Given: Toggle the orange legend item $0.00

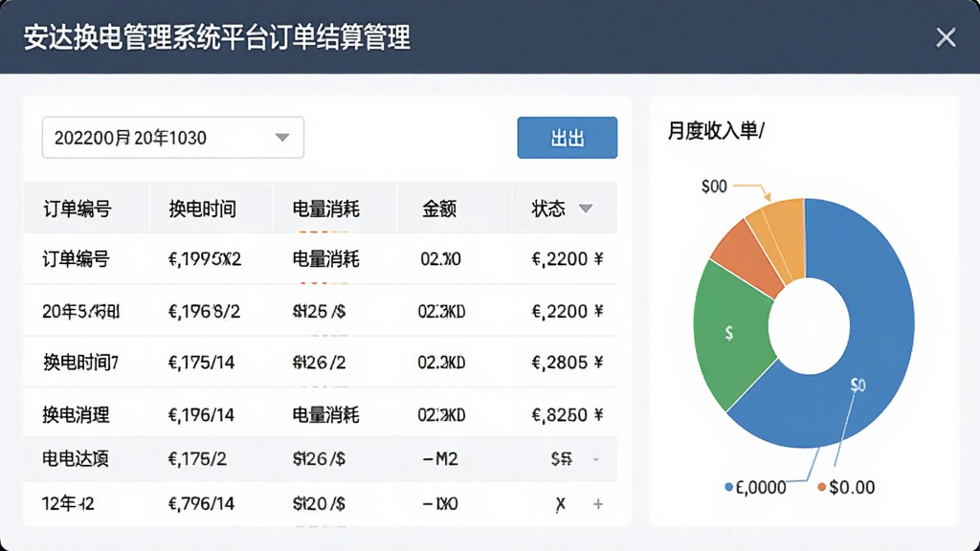Looking at the screenshot, I should tap(846, 487).
